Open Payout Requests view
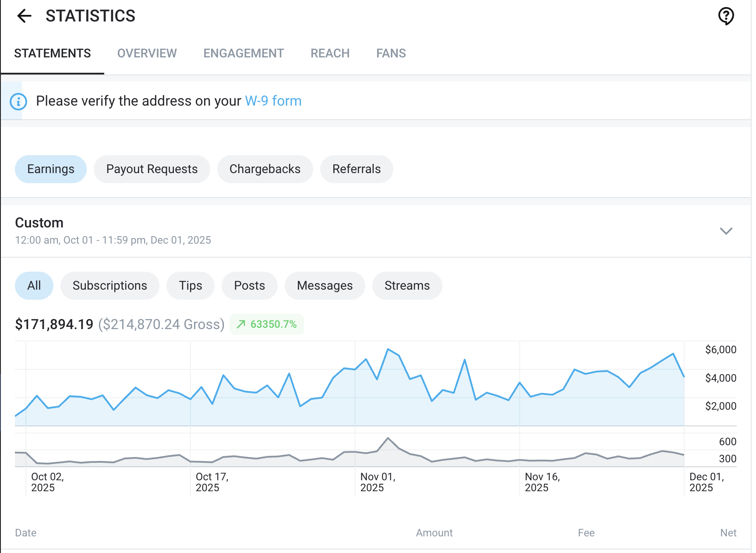The width and height of the screenshot is (756, 553). coord(152,169)
